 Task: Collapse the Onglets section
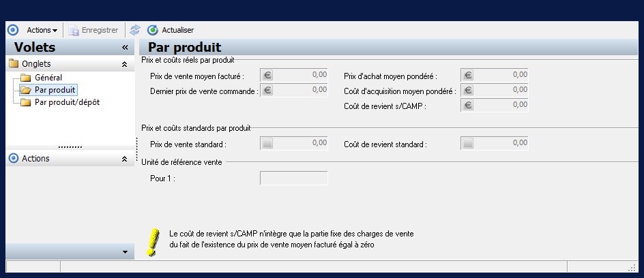point(124,64)
